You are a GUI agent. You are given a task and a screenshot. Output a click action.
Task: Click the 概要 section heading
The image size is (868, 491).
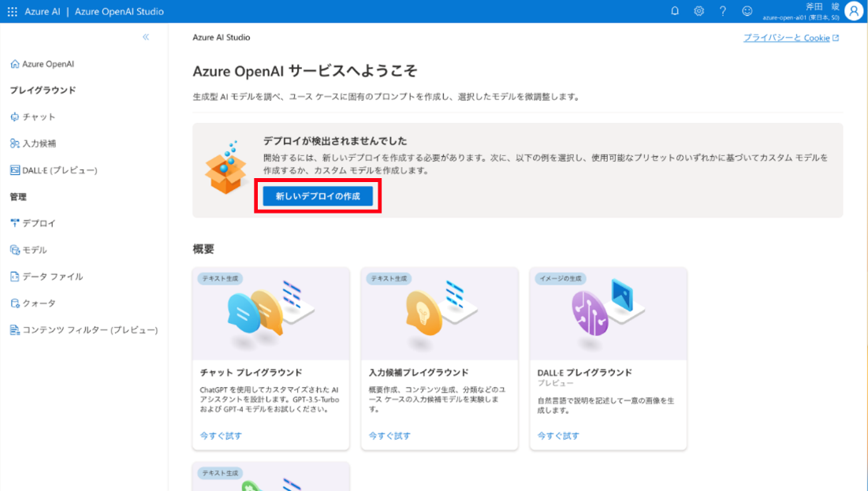click(x=203, y=249)
